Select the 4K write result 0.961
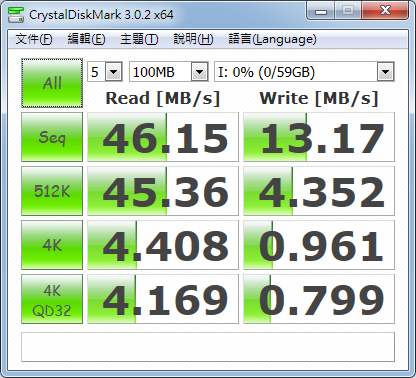 click(x=319, y=245)
